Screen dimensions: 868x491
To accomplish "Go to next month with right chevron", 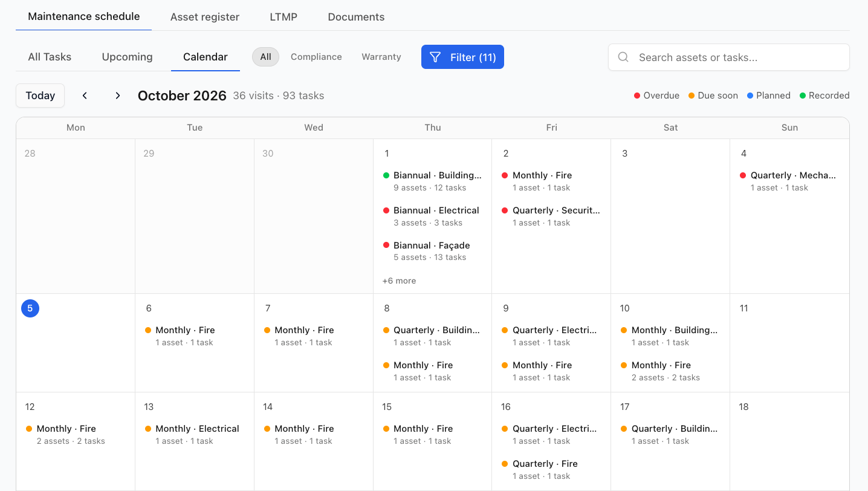I will point(118,96).
